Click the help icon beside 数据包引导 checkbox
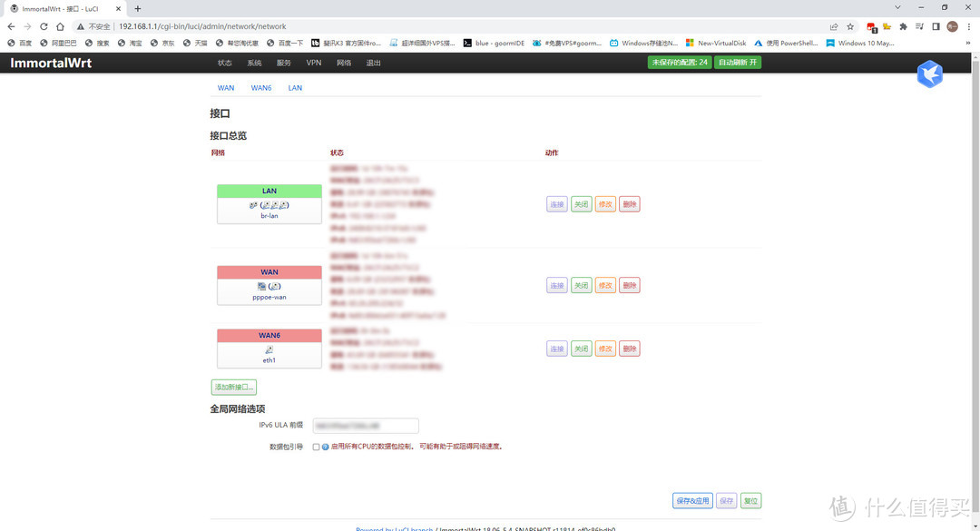 coord(325,447)
